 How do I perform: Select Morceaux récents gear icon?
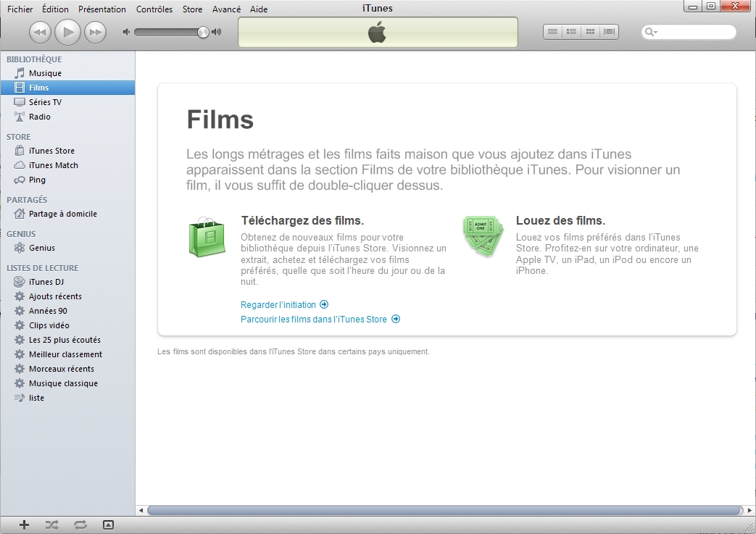[x=20, y=368]
